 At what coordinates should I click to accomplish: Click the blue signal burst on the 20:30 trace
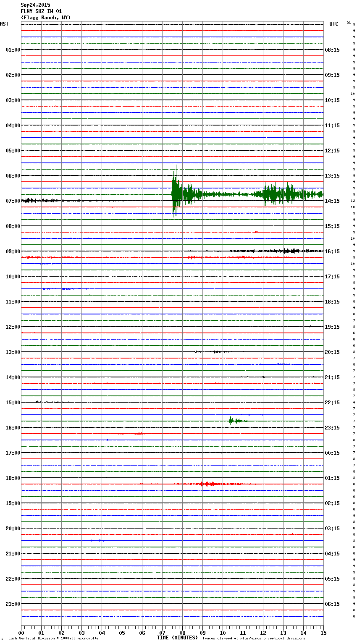click(x=98, y=541)
